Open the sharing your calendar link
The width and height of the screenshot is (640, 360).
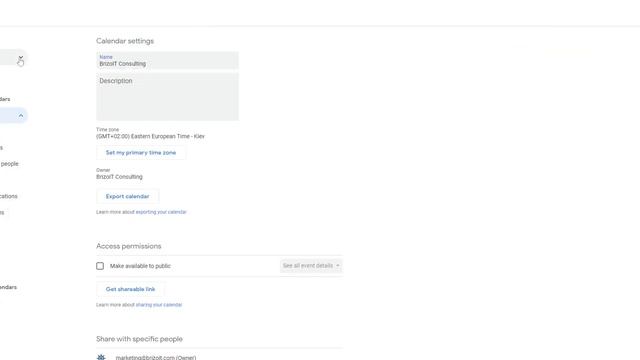coord(159,305)
